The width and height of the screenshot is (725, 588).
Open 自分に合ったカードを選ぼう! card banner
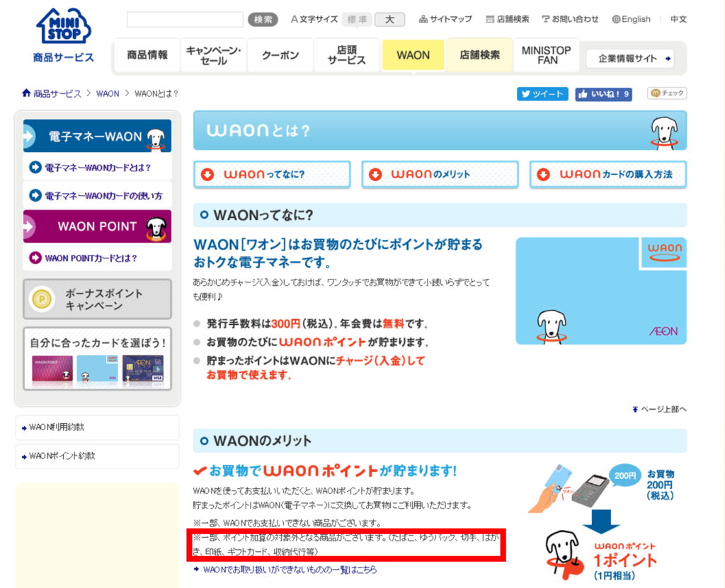coord(97,359)
